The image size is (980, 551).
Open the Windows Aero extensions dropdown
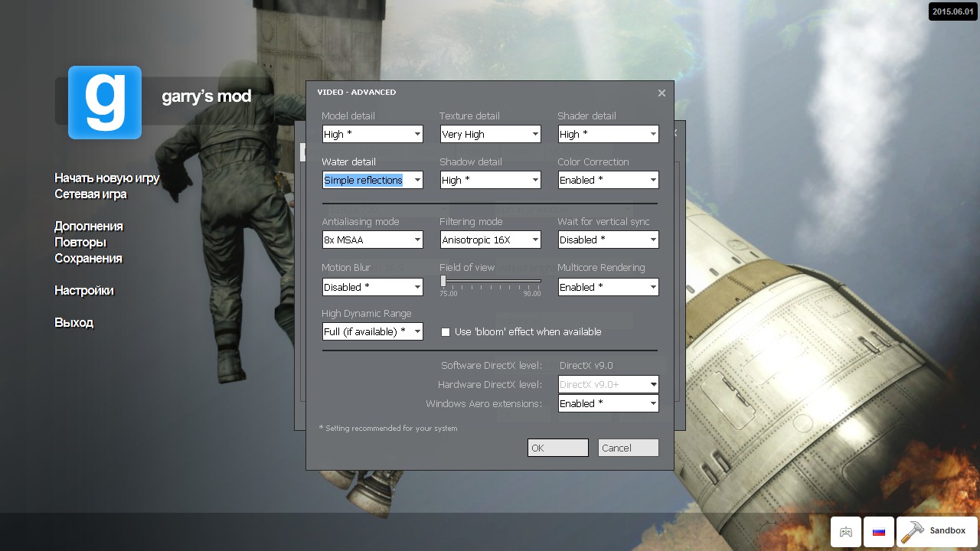click(x=608, y=403)
